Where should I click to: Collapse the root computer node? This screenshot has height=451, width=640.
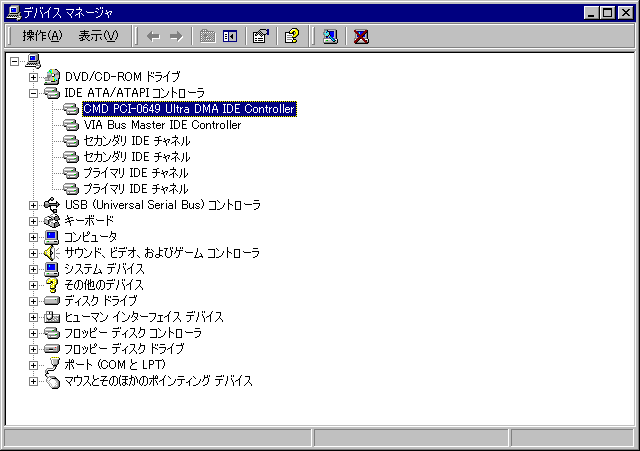15,62
